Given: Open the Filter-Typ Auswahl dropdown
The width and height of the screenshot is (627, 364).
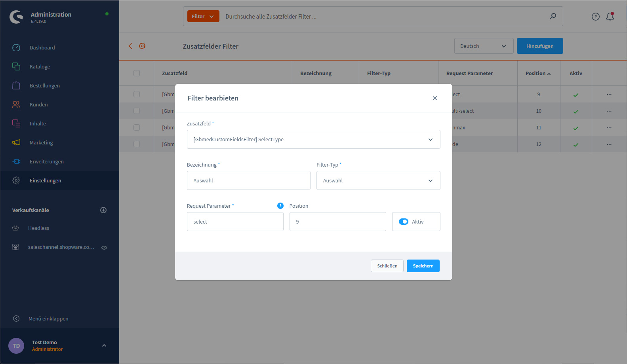Looking at the screenshot, I should (378, 180).
